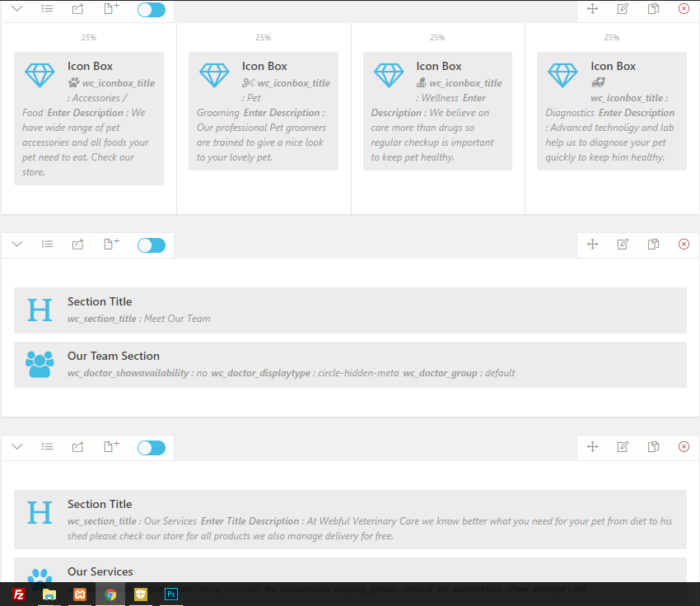Edit the Icon Box row with pencil icon

coord(623,9)
